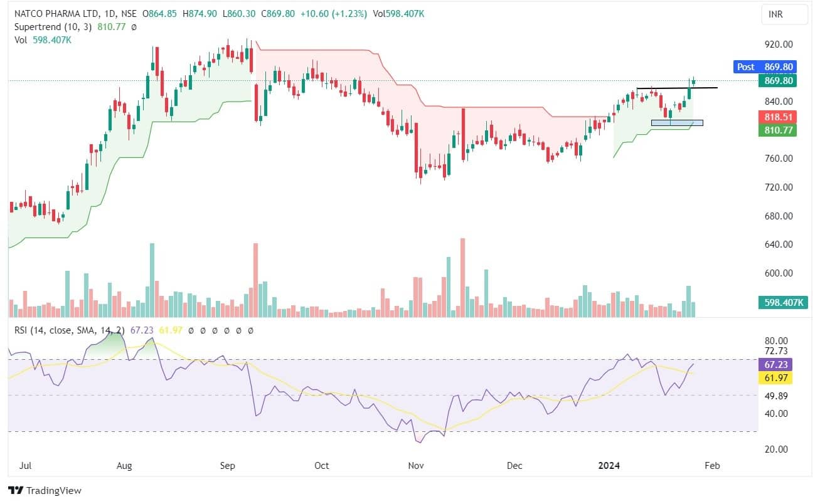Click the Sep label on time axis
Screen dimensions: 820x504
[227, 466]
